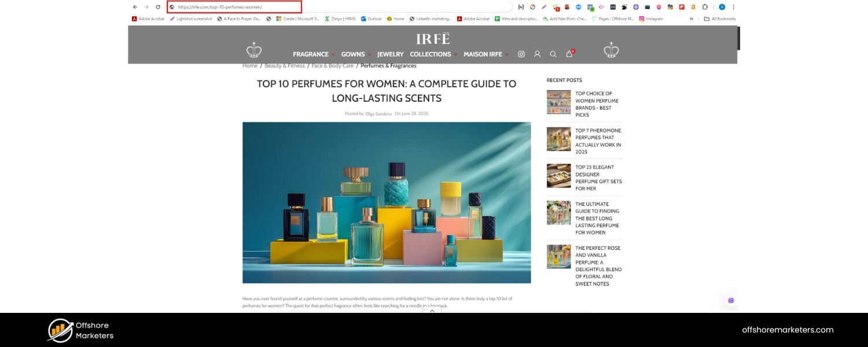This screenshot has width=868, height=347.
Task: Open the user account icon
Action: (537, 54)
